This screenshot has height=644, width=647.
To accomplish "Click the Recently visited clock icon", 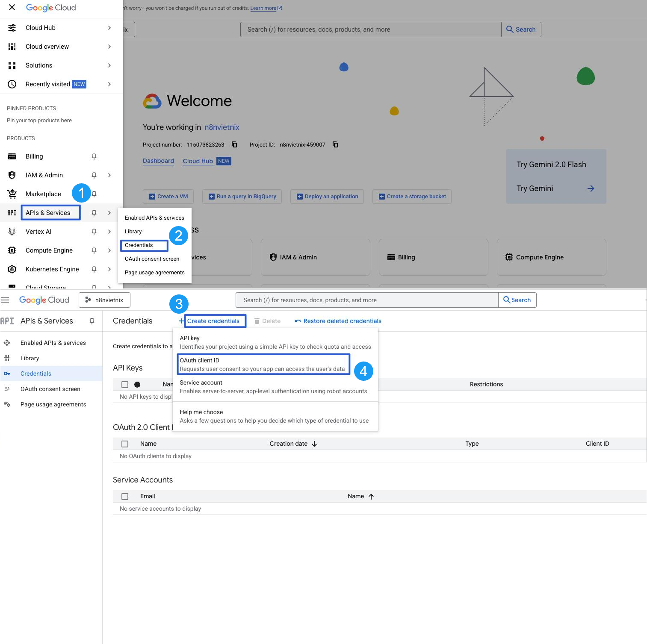I will pyautogui.click(x=12, y=84).
